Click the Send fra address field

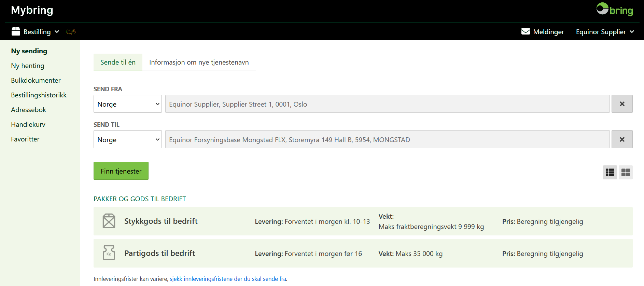387,104
